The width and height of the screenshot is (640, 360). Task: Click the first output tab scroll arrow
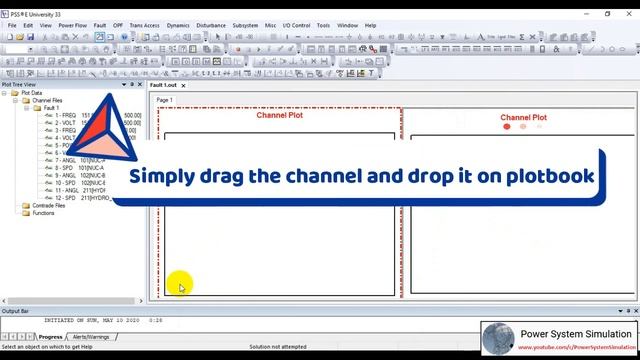[4, 337]
